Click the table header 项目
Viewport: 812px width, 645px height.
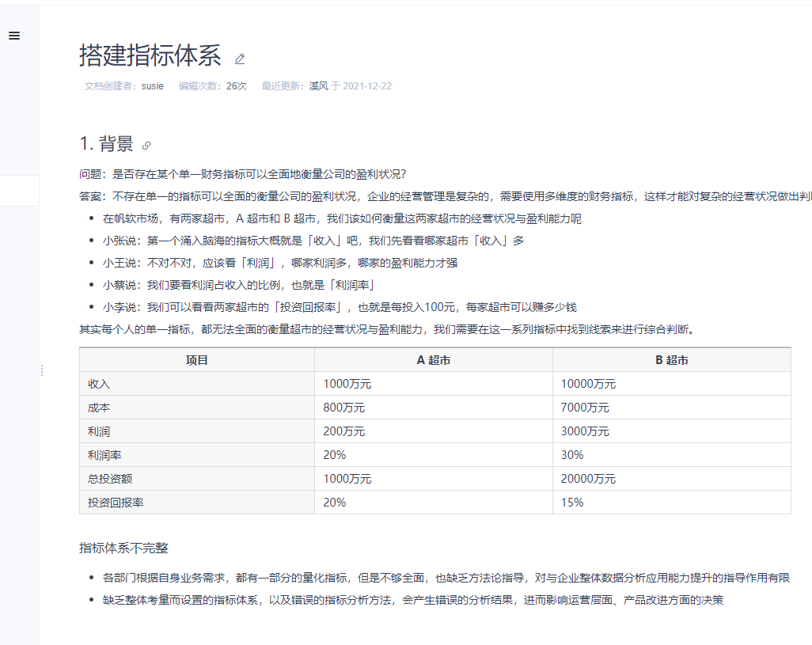tap(197, 360)
